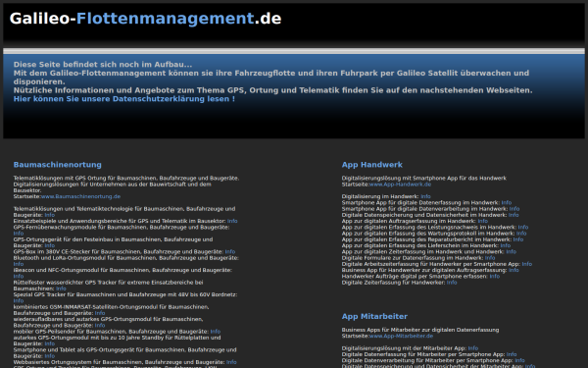Open Info for Digitale Datenspeicherung im Handwerk

[514, 215]
